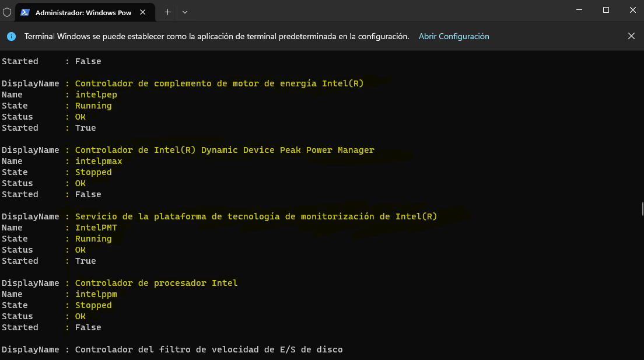Image resolution: width=644 pixels, height=360 pixels.
Task: Open a new tab with the plus button
Action: [167, 12]
